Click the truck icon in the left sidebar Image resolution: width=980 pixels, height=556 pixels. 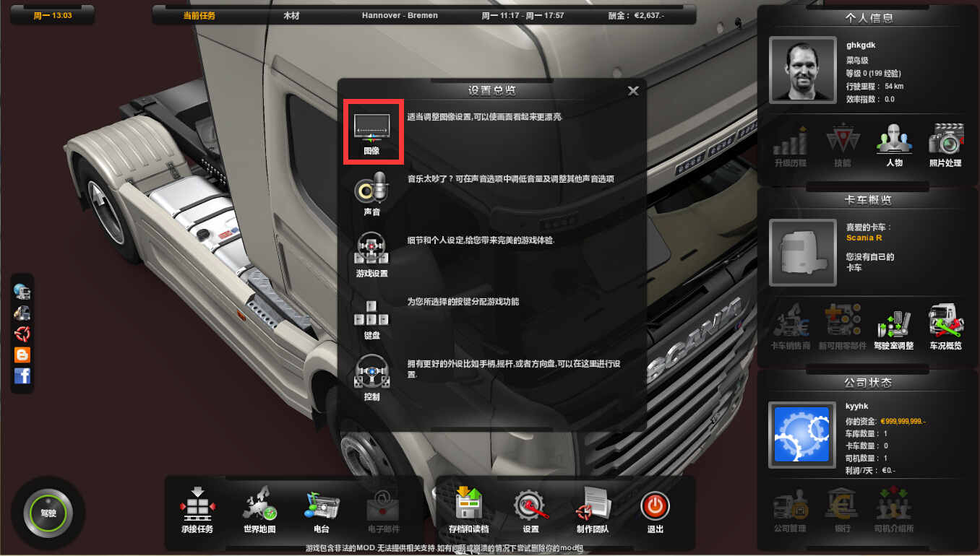click(22, 313)
